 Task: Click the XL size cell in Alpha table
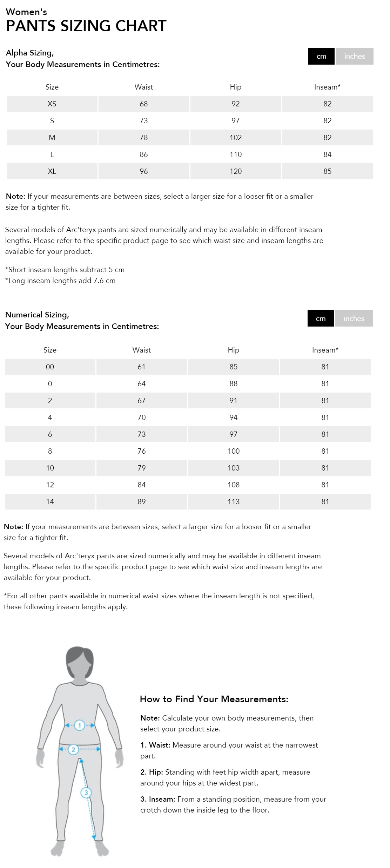(x=52, y=171)
